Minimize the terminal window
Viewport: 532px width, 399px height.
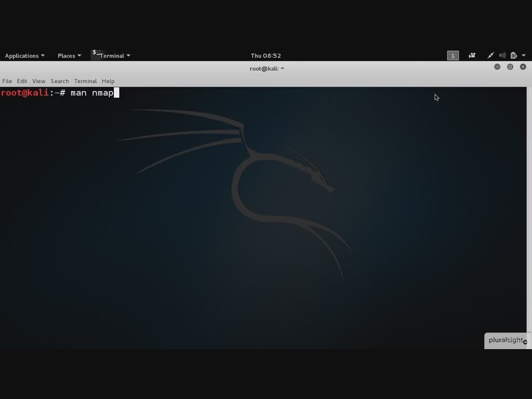[x=497, y=67]
